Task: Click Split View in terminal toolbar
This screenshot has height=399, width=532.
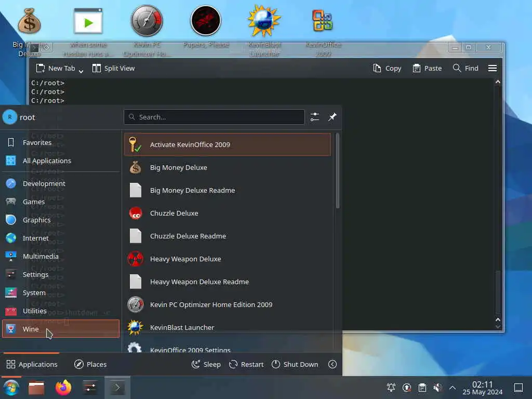Action: coord(114,68)
